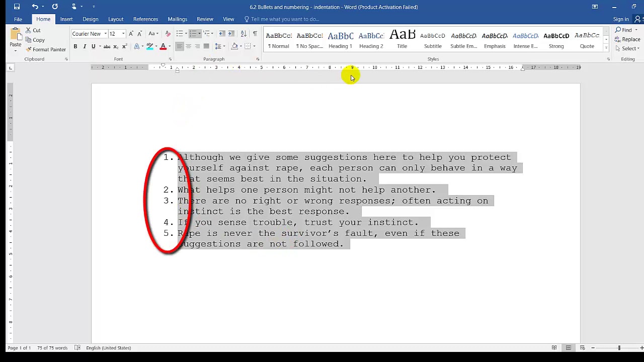This screenshot has width=644, height=362.
Task: Click the Paste button
Action: click(x=16, y=39)
